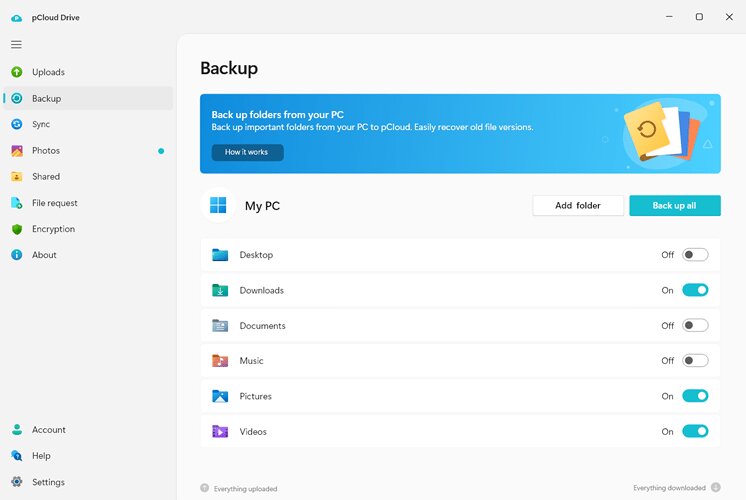
Task: Disable the Downloads backup toggle
Action: [x=695, y=290]
